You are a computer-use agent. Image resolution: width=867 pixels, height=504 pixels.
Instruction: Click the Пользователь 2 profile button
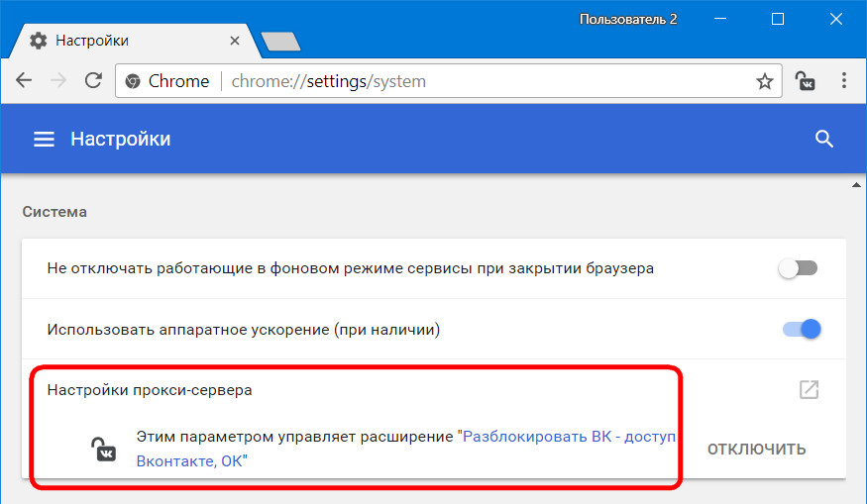(628, 20)
